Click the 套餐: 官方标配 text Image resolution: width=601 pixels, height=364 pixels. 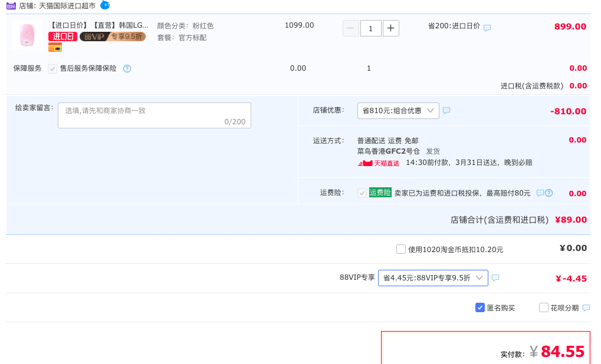(x=182, y=38)
